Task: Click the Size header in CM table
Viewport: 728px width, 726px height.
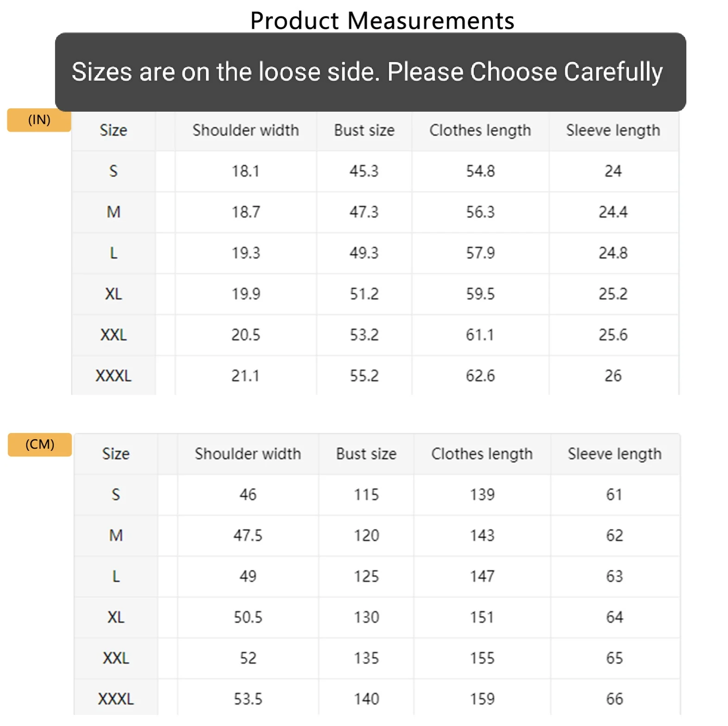Action: (x=116, y=454)
